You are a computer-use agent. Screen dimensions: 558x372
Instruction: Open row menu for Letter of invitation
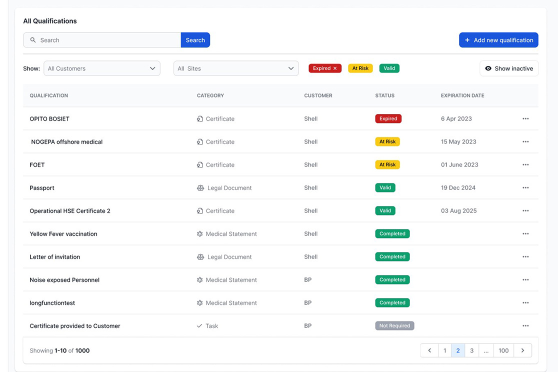pyautogui.click(x=525, y=257)
